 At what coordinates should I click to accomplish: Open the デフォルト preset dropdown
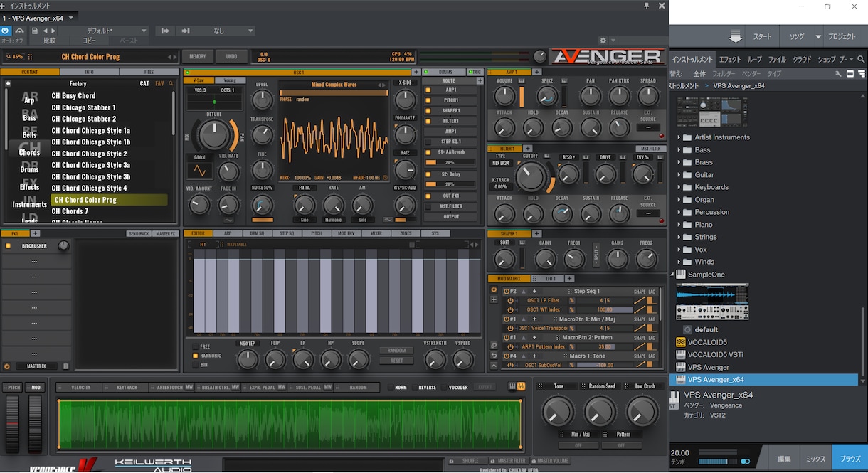pos(103,31)
